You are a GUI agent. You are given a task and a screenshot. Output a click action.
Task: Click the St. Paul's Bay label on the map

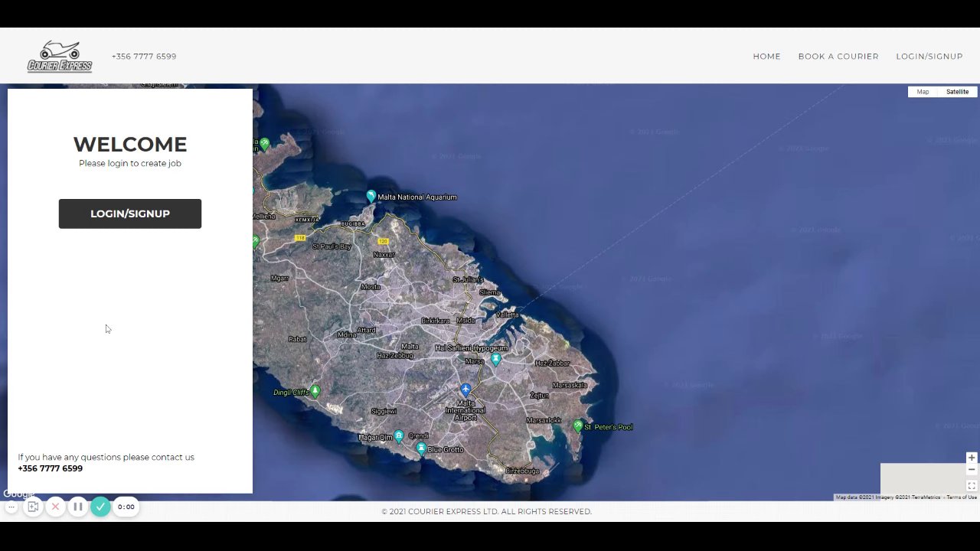[334, 246]
